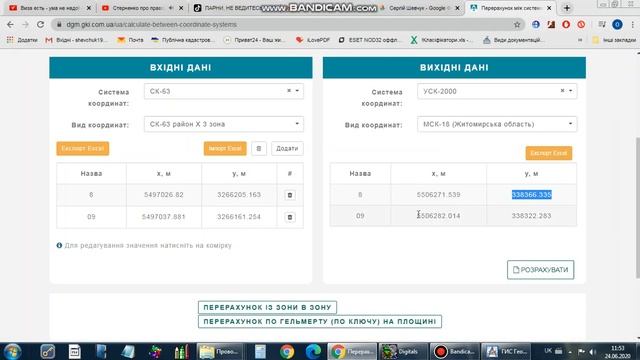The height and width of the screenshot is (360, 640).
Task: Click the Chrome profile avatar icon
Action: click(x=617, y=24)
